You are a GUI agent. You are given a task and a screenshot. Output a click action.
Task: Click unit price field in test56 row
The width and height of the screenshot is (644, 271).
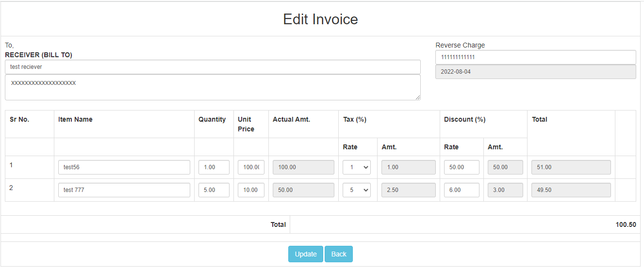click(251, 167)
